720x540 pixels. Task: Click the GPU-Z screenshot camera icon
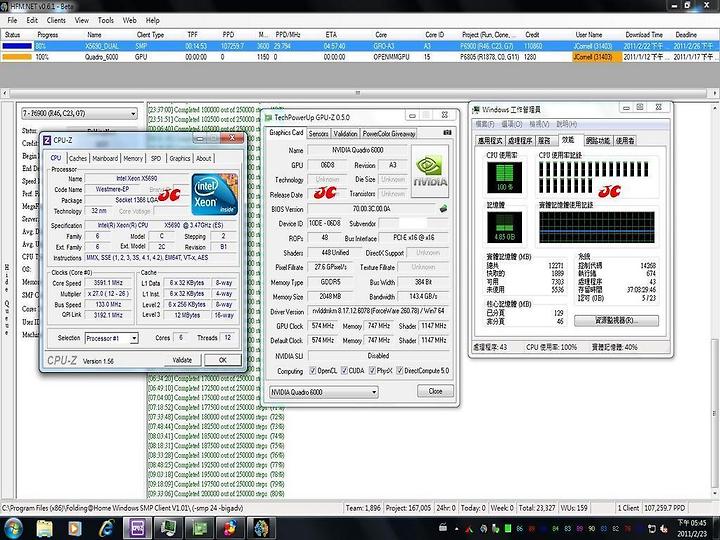pyautogui.click(x=447, y=133)
